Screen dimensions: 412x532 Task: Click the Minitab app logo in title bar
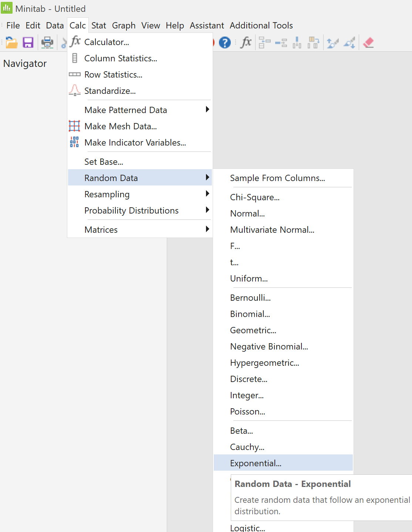point(7,8)
